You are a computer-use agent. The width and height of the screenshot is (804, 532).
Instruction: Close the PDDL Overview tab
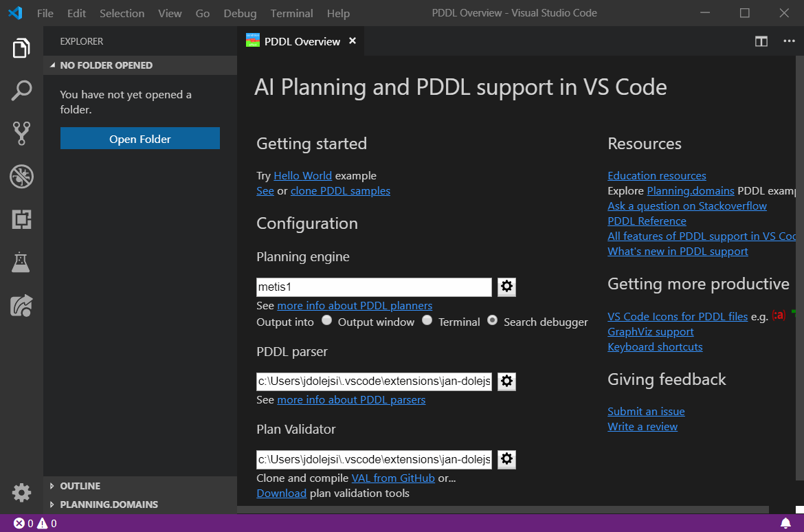tap(353, 41)
